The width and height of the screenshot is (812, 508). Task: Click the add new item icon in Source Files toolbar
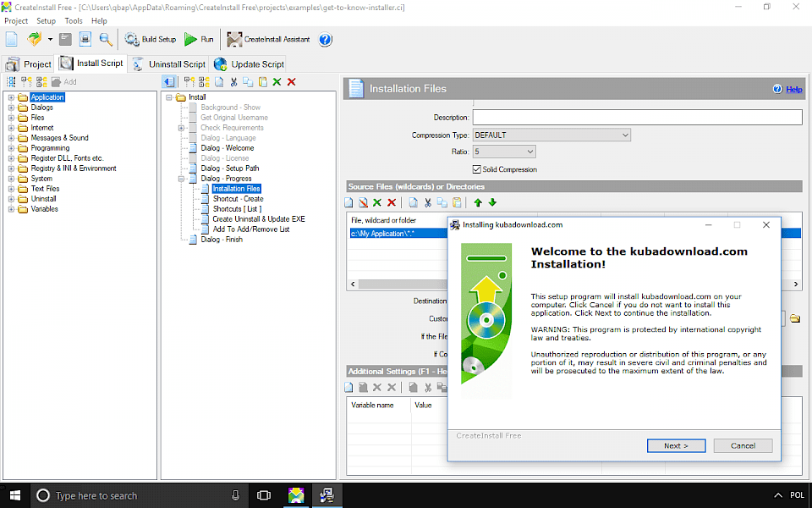348,202
